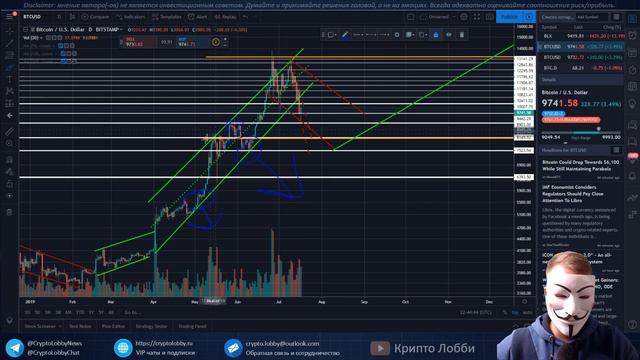
Task: Open the alerts clock panel in right sidebar
Action: pyautogui.click(x=632, y=36)
